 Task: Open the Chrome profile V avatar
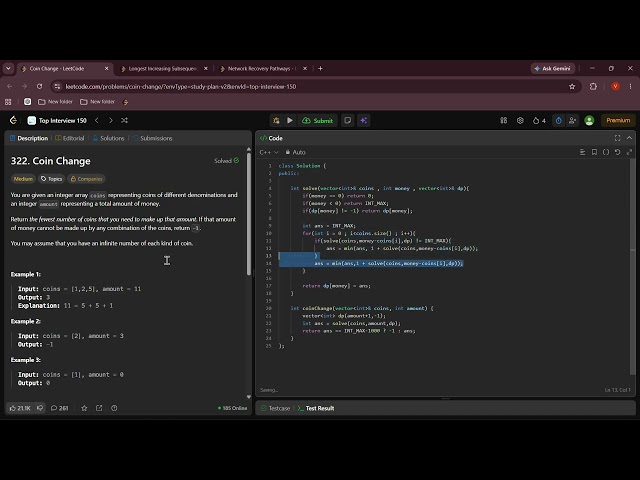(616, 87)
